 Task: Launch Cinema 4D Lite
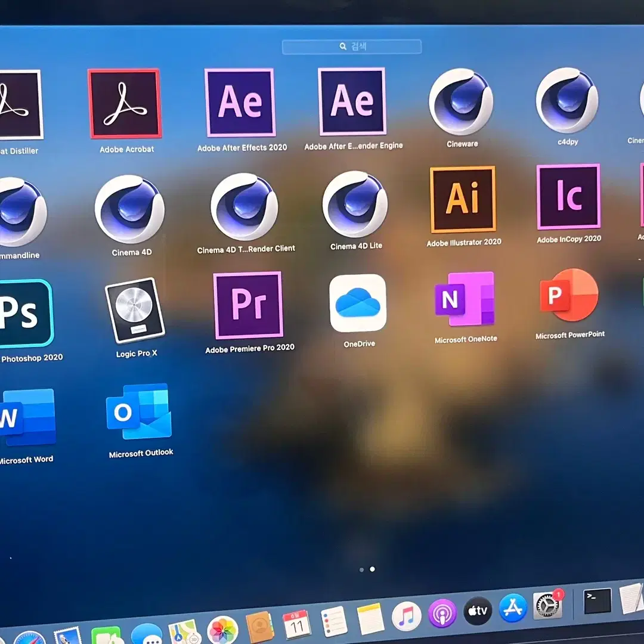pos(355,205)
